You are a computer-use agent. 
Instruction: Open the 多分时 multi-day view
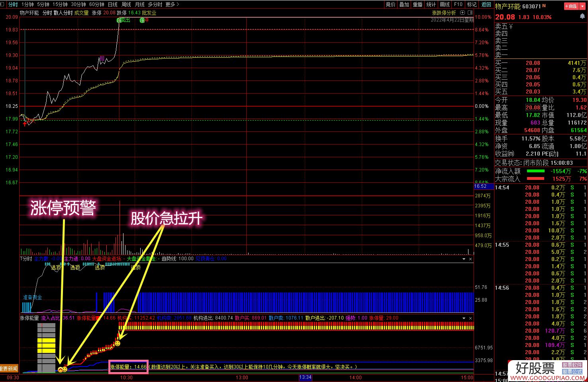tap(155, 4)
